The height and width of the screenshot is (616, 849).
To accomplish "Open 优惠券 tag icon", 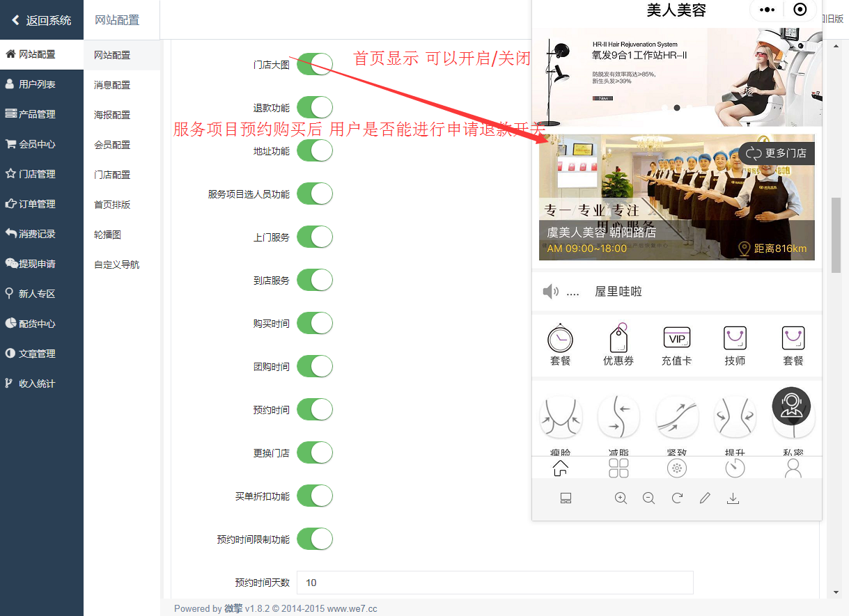I will (x=618, y=339).
